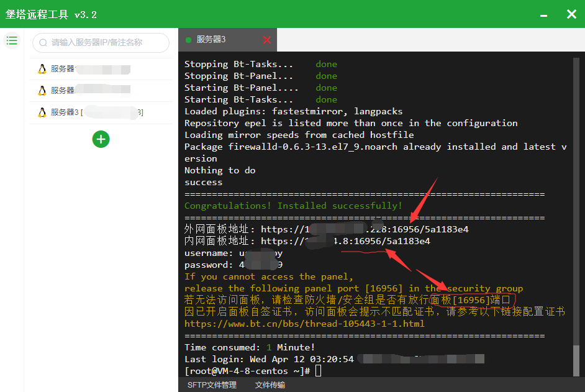The image size is (585, 392).
Task: Click 'Last login: Wed Apr 12' line
Action: (269, 359)
